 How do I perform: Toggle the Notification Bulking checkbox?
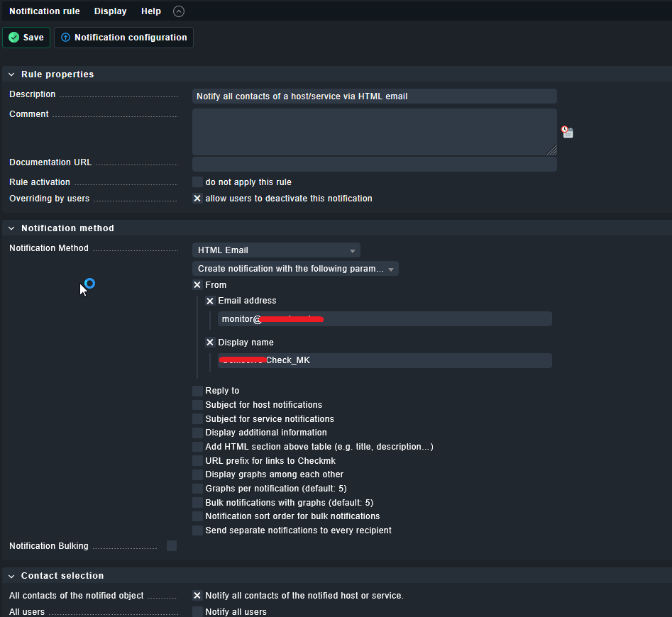click(172, 546)
